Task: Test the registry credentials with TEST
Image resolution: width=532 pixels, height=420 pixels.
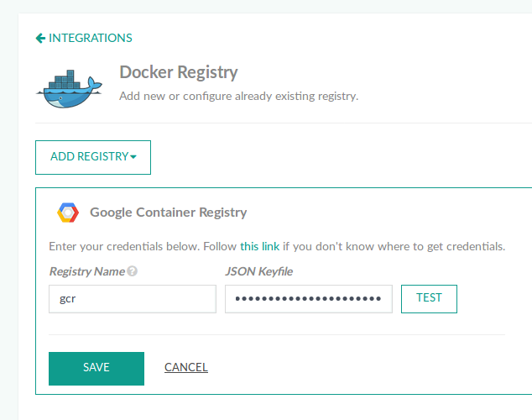Action: click(x=429, y=299)
